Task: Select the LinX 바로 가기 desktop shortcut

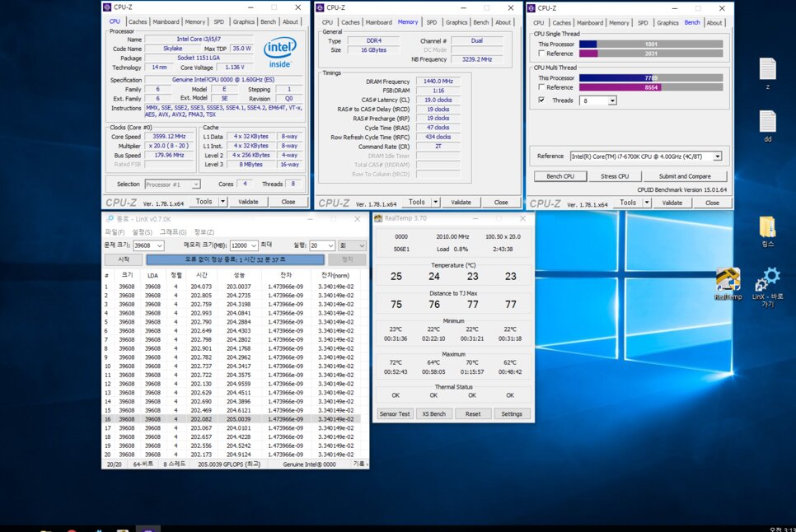Action: (x=768, y=287)
